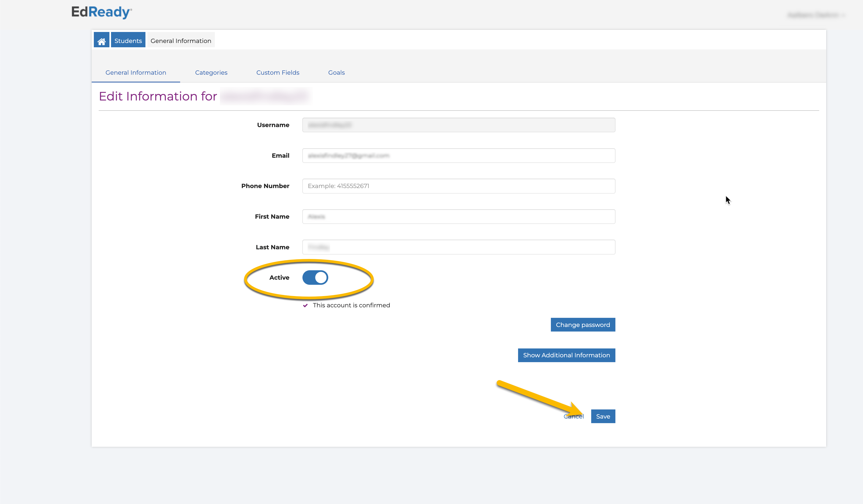Switch to the Categories tab
The width and height of the screenshot is (863, 504).
(x=211, y=73)
